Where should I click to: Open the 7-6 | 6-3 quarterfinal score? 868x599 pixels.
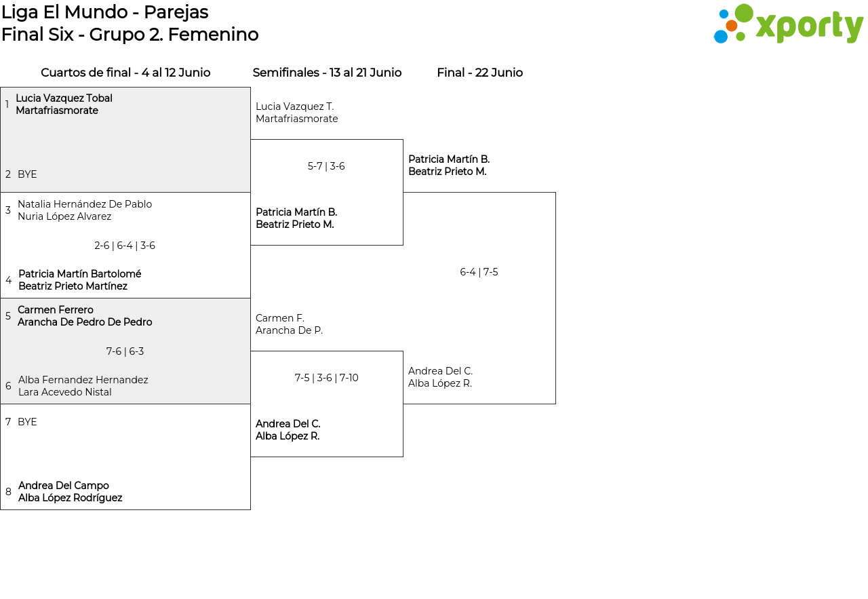coord(125,351)
